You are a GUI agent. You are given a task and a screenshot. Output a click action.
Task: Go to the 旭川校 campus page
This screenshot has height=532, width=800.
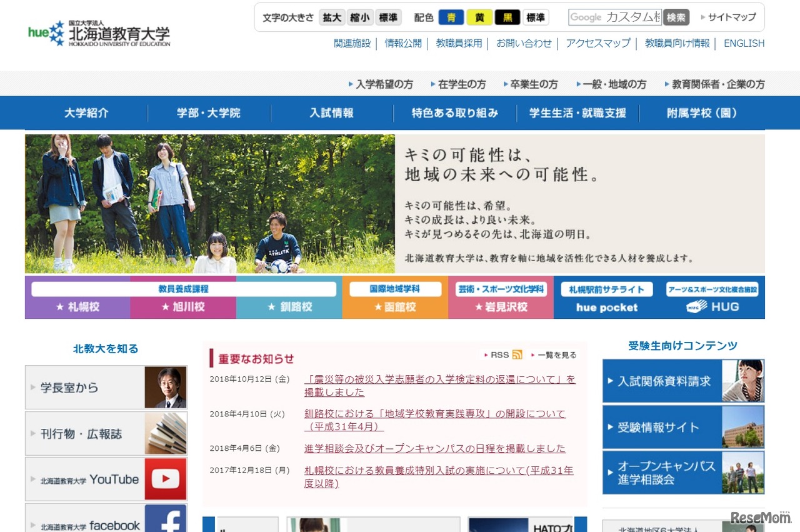(x=183, y=307)
